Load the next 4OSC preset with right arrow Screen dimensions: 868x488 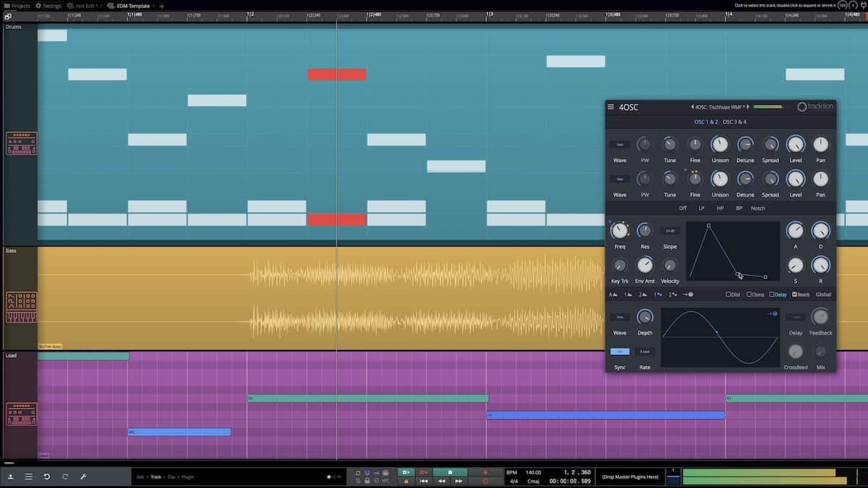tap(748, 107)
